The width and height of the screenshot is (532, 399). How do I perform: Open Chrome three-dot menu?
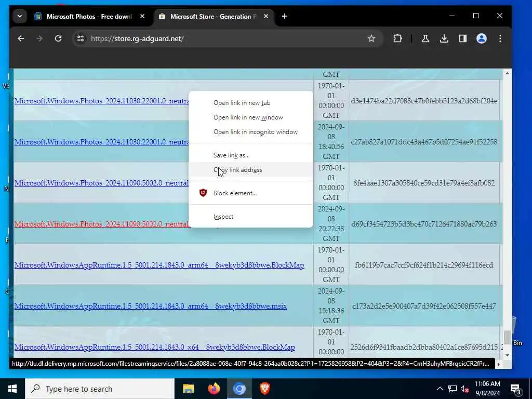(x=500, y=38)
